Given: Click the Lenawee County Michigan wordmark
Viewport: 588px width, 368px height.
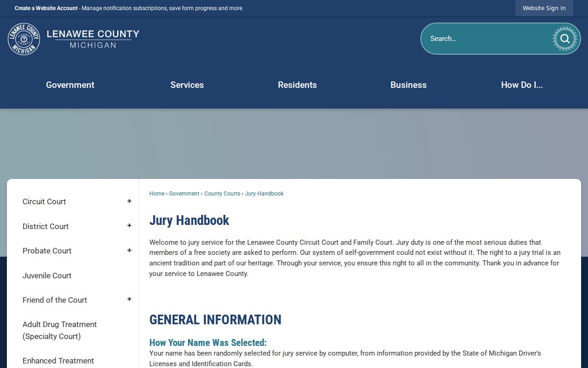Looking at the screenshot, I should 93,39.
